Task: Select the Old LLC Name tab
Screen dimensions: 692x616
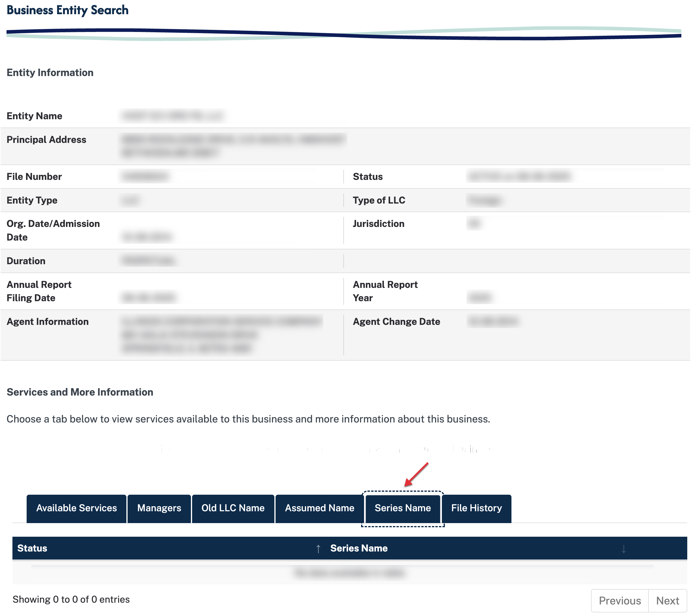Action: pyautogui.click(x=233, y=508)
